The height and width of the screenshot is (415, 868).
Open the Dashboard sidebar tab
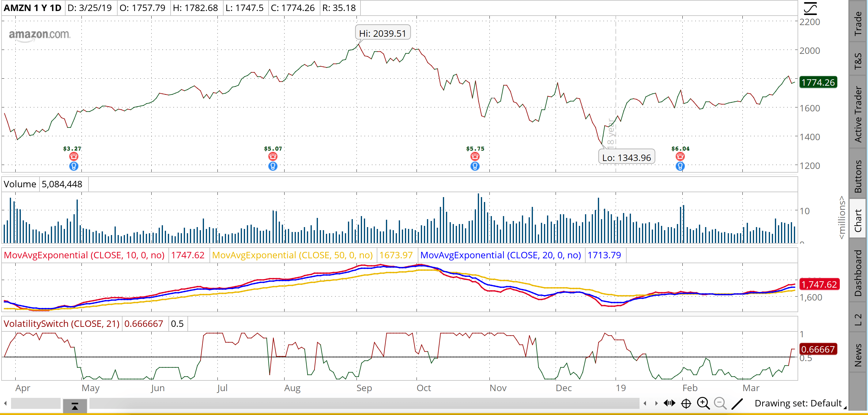(x=858, y=273)
